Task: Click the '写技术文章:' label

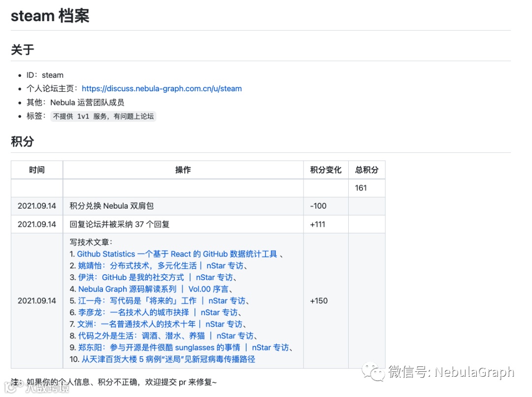Action: tap(91, 242)
